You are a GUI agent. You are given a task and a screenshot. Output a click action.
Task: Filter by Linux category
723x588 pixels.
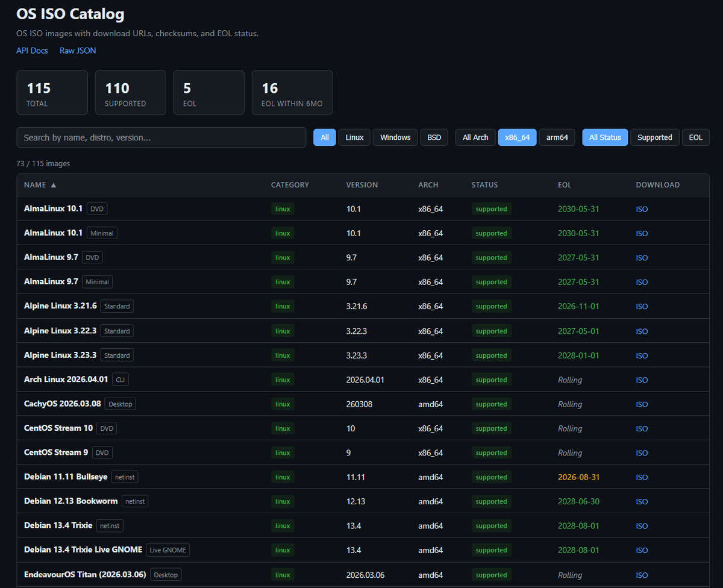pos(354,137)
